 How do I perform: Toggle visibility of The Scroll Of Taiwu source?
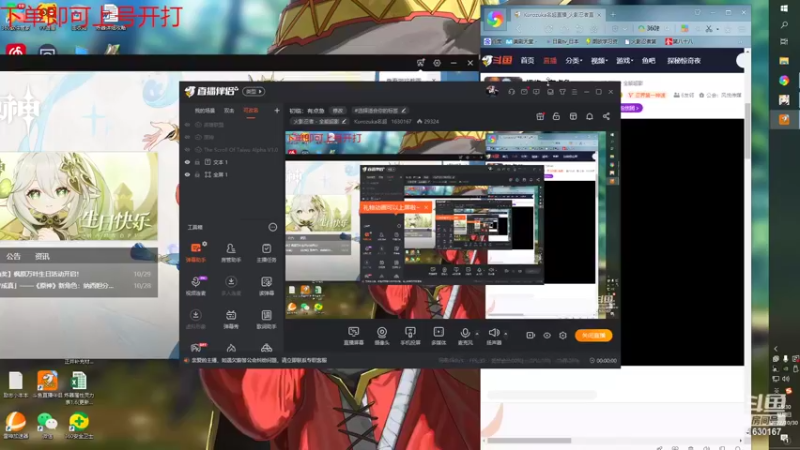(187, 150)
